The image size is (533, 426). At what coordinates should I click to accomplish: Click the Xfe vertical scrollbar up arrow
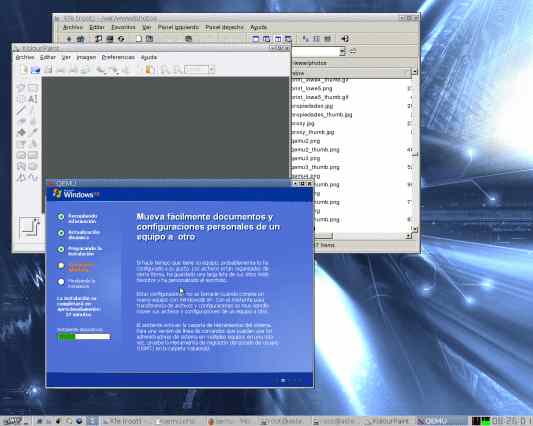click(414, 72)
